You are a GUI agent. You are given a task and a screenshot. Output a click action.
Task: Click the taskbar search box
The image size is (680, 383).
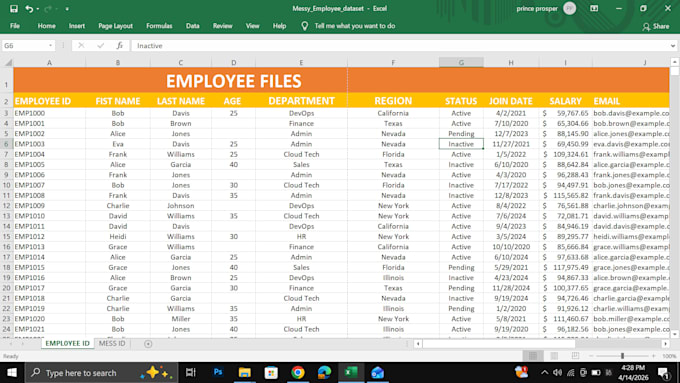click(x=101, y=373)
